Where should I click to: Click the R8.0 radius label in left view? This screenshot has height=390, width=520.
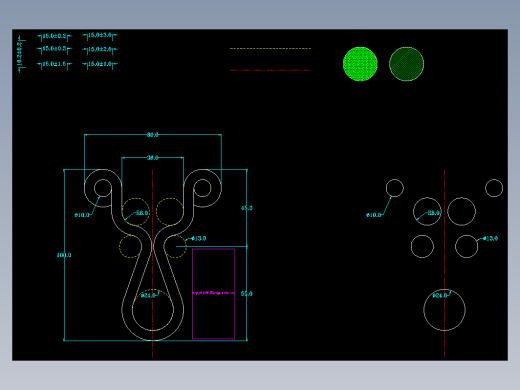(x=142, y=213)
